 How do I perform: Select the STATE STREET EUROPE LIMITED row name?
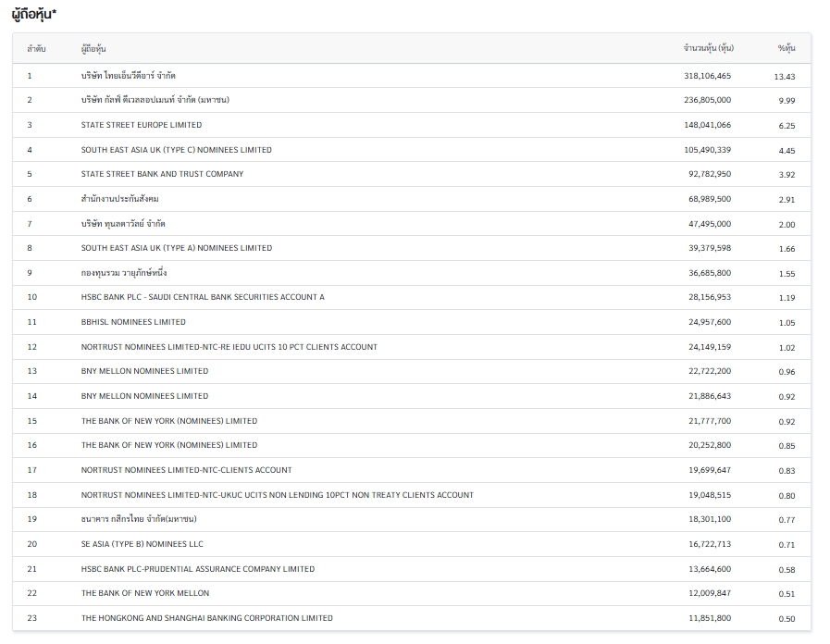(x=142, y=125)
